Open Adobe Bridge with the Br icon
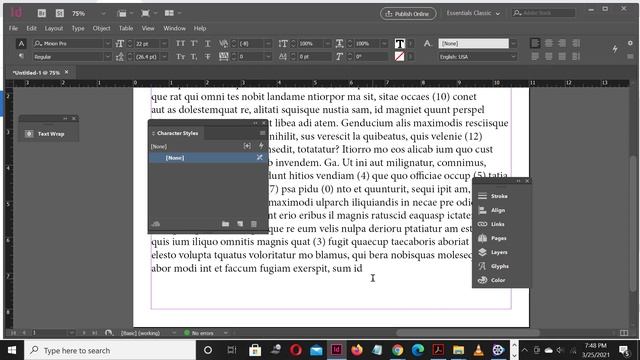This screenshot has width=640, height=360. point(42,13)
